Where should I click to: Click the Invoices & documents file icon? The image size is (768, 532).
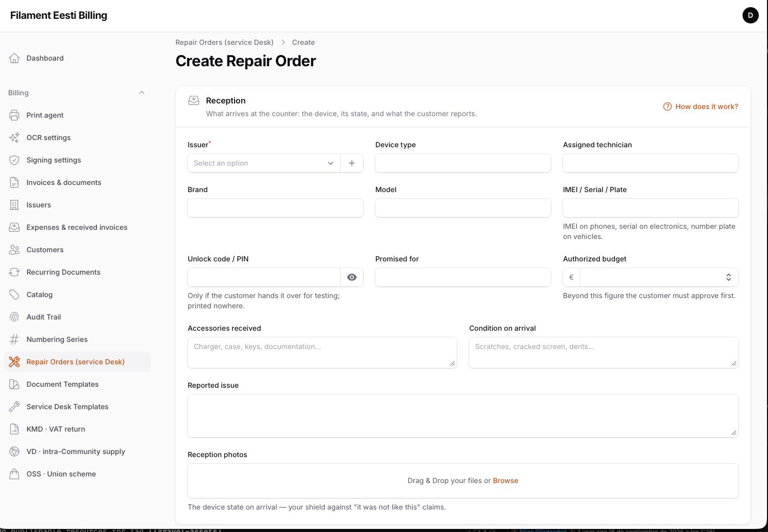click(x=14, y=182)
